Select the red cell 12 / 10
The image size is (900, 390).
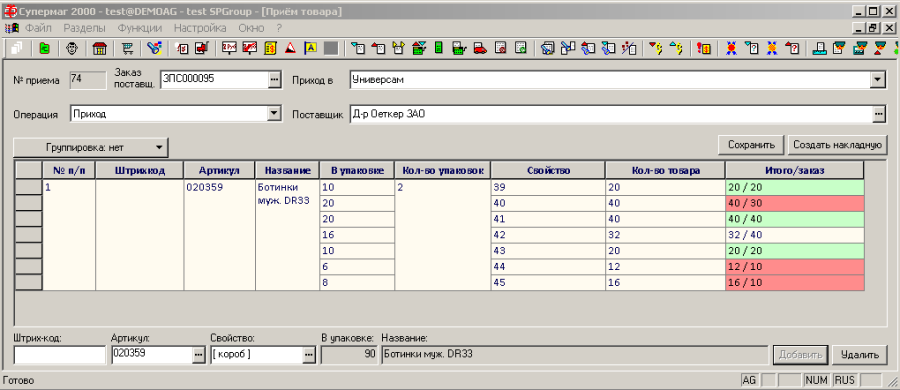pos(795,267)
